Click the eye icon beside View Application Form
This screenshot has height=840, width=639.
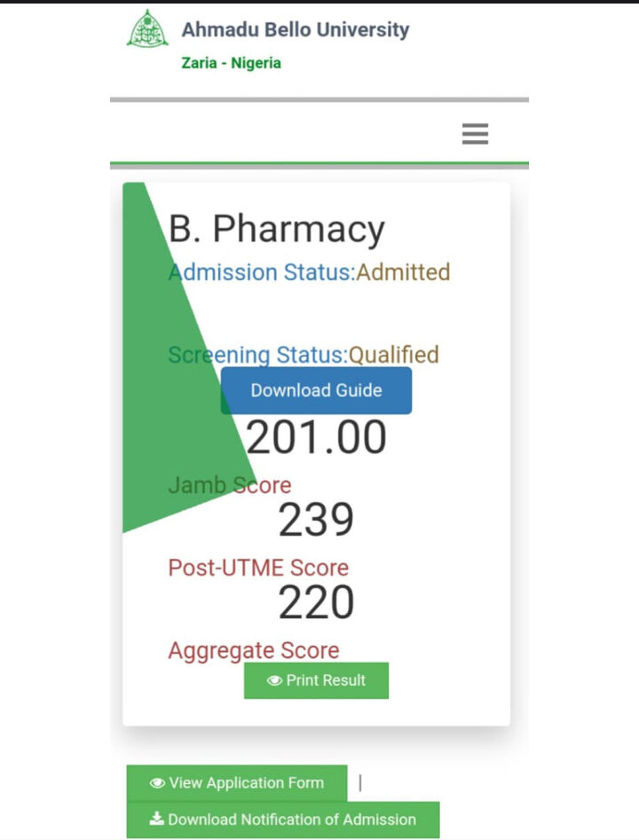(158, 783)
